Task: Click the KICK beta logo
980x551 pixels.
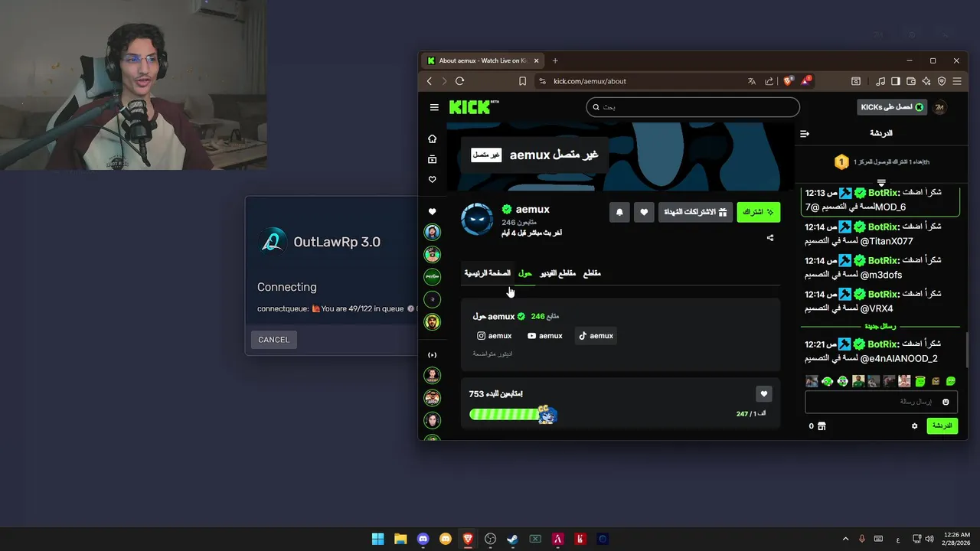Action: point(474,107)
